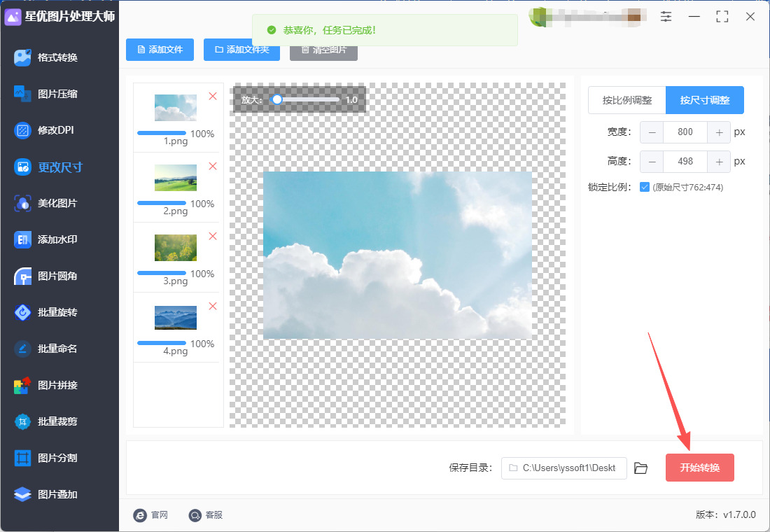Screen dimensions: 770x532
Task: Click the 版本: v1.7.0.0 version text
Action: [726, 514]
